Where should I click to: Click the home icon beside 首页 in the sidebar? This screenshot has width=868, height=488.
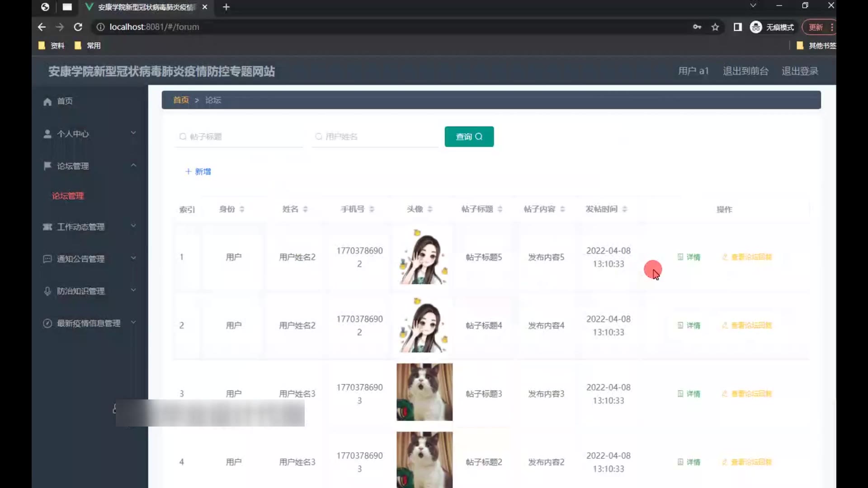(x=47, y=101)
